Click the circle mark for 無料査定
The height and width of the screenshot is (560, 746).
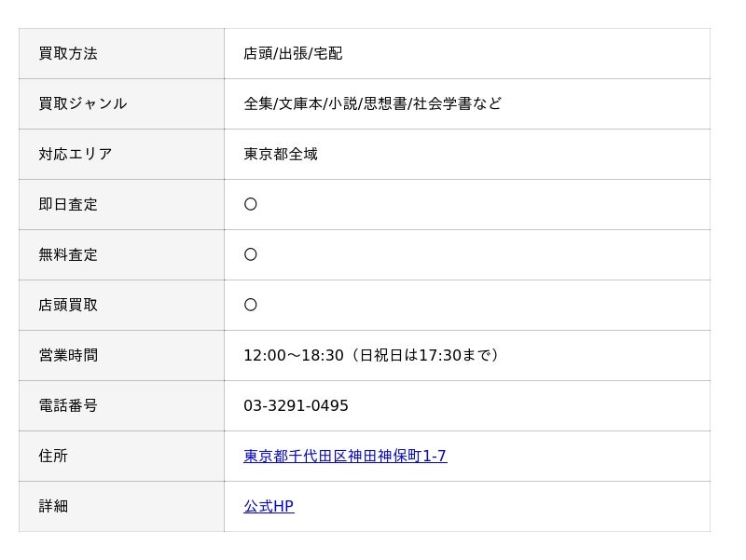coord(250,254)
